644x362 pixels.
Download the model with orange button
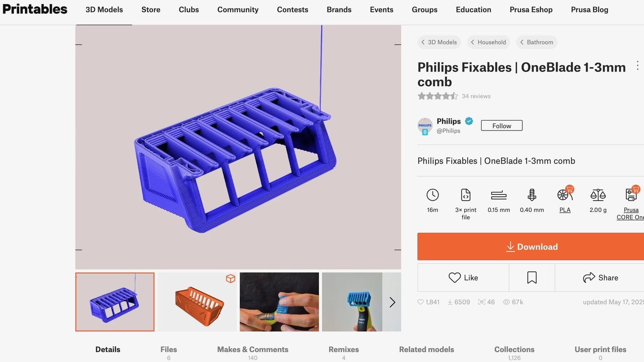coord(531,247)
